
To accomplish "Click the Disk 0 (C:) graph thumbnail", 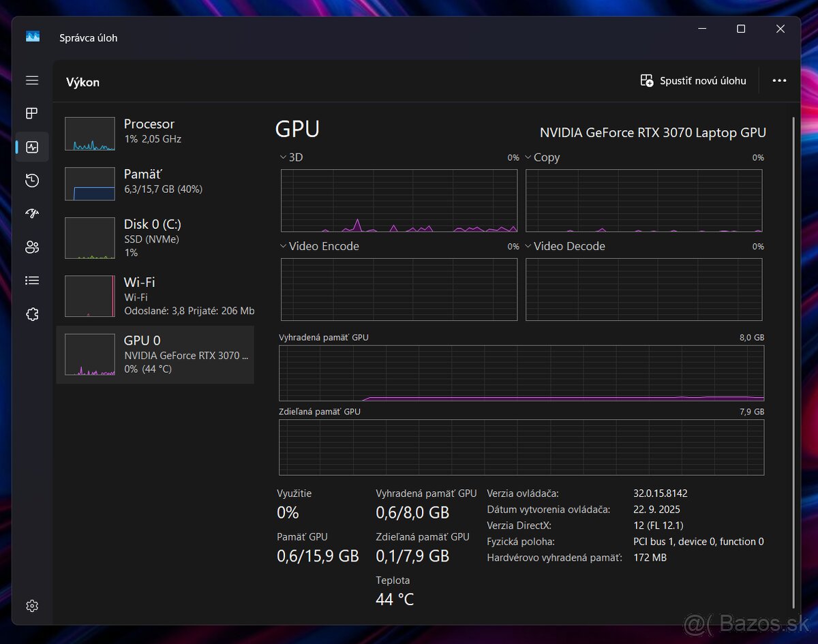I will [89, 238].
